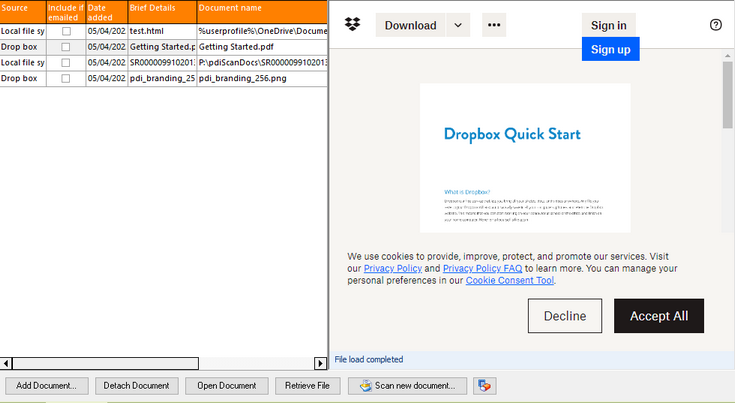Click the Dropbox logo icon
The width and height of the screenshot is (735, 403).
click(x=352, y=24)
